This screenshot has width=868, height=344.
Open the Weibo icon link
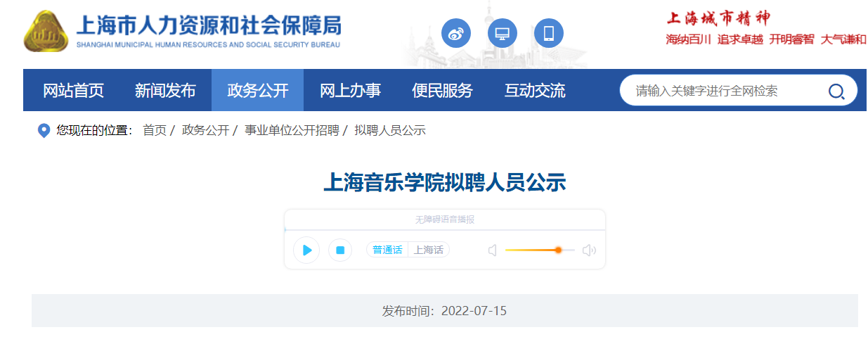coord(456,33)
